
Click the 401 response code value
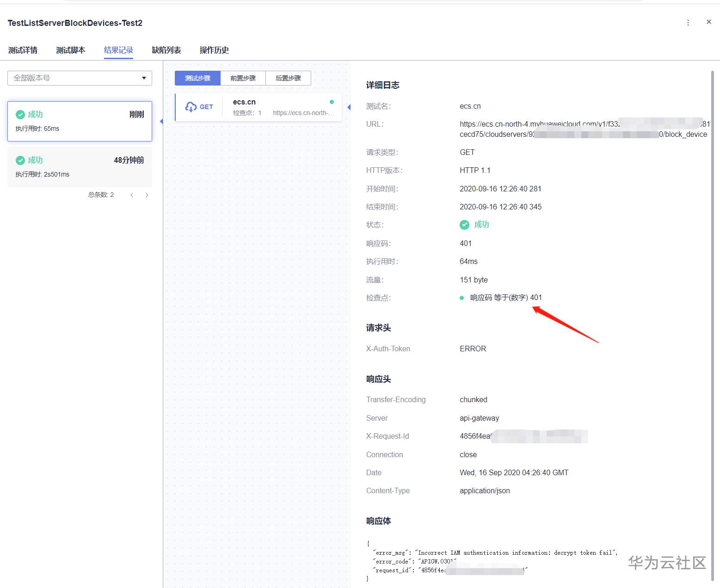(x=466, y=243)
